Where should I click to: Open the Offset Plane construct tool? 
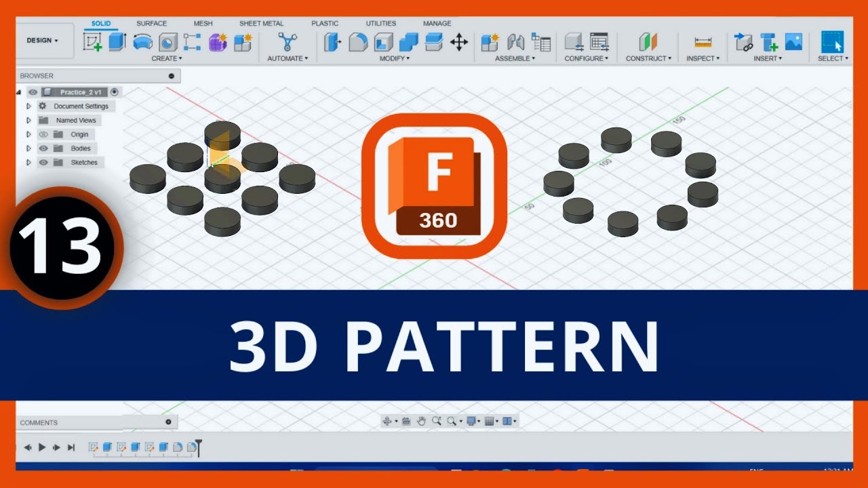click(649, 42)
